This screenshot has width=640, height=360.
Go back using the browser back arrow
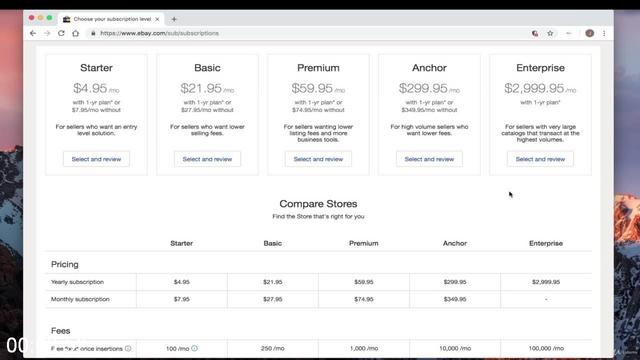point(33,33)
